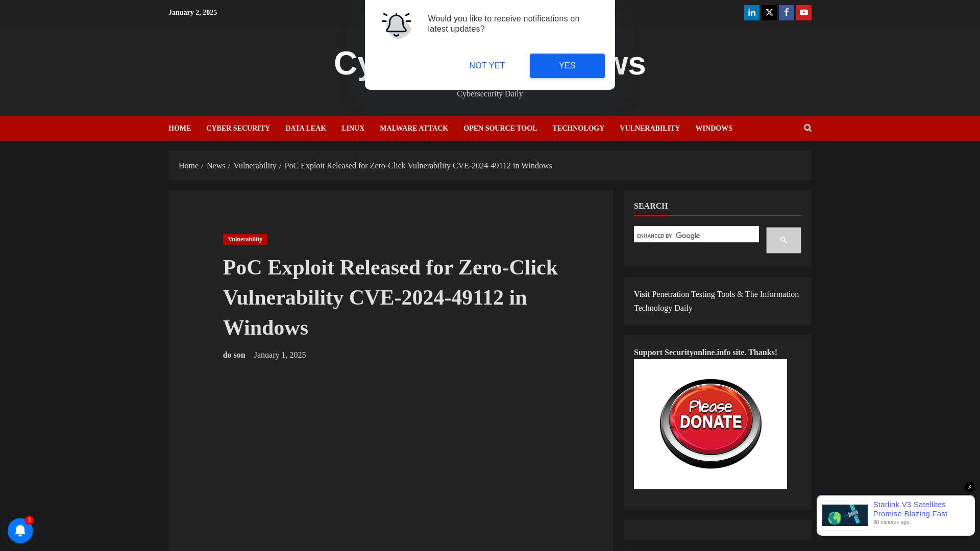The image size is (980, 551).
Task: Expand the MALWARE ATTACK nav item
Action: click(414, 128)
